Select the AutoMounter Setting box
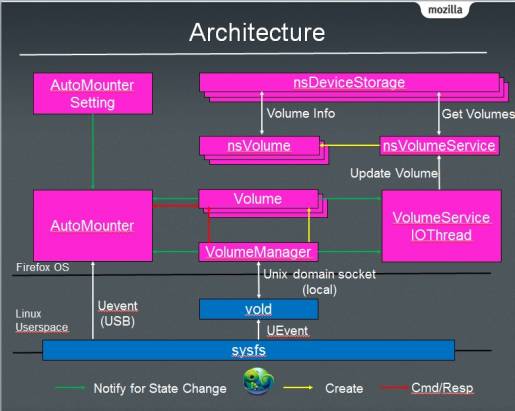 (93, 93)
